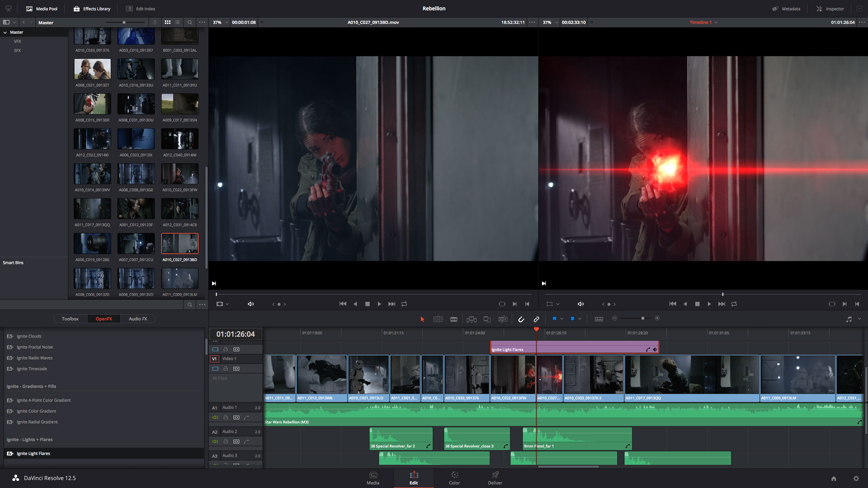Add a flag to the current clip
Viewport: 868px width, 488px height.
click(x=555, y=319)
